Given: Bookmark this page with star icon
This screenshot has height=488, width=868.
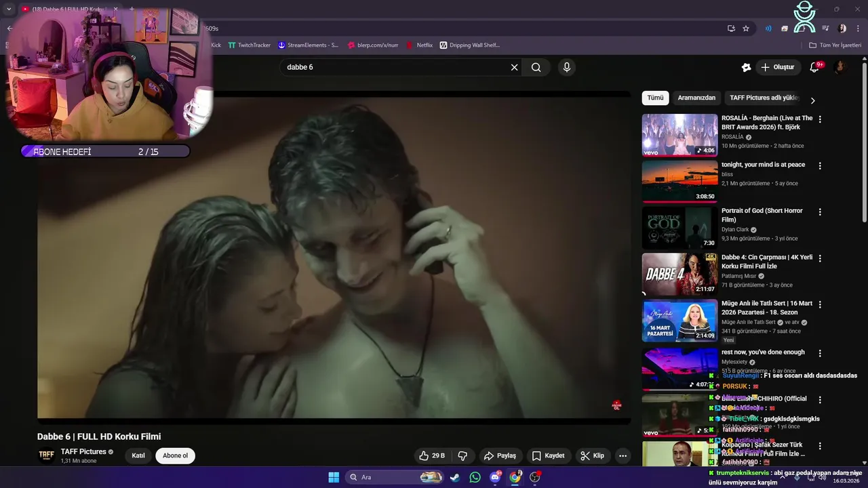Looking at the screenshot, I should pyautogui.click(x=746, y=28).
